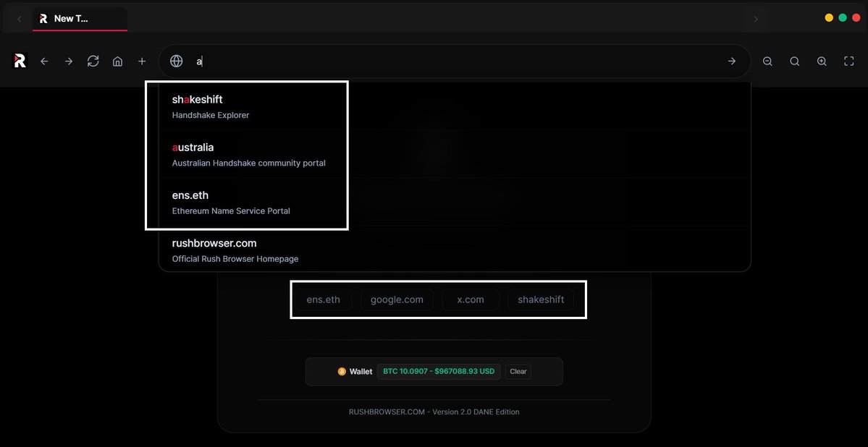Screen dimensions: 868x447
Task: Click the orange Wallet coin icon
Action: pos(341,371)
